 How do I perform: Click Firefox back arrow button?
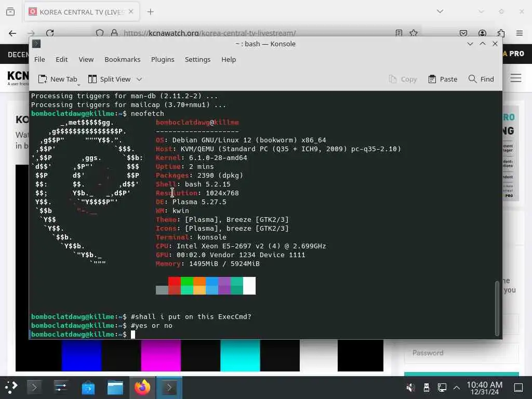[12, 33]
